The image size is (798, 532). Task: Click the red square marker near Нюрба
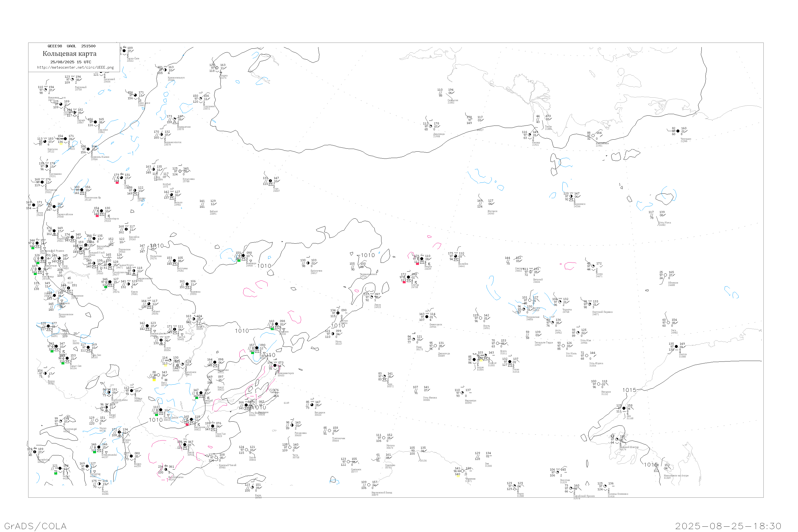[417, 264]
